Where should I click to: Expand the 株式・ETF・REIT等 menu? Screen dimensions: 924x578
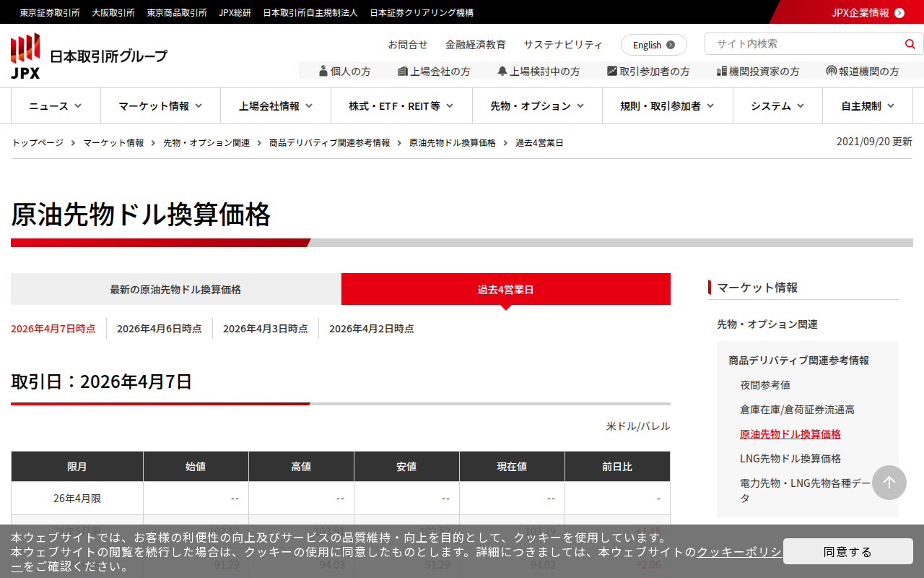click(401, 105)
